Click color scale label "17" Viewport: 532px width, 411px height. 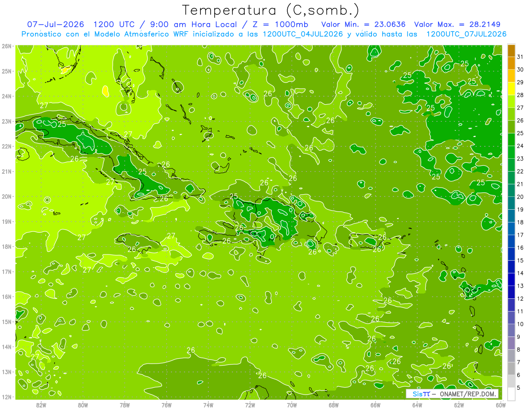pos(520,235)
